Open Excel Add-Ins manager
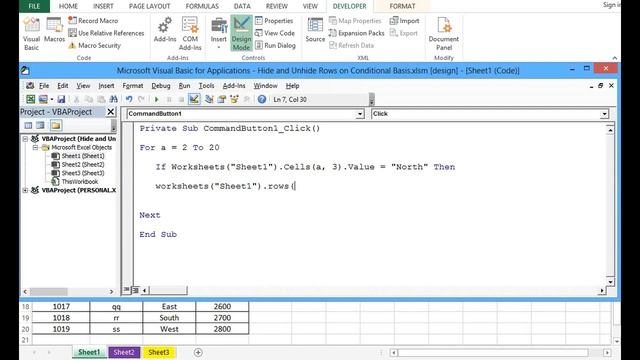Image resolution: width=640 pixels, height=360 pixels. 165,30
